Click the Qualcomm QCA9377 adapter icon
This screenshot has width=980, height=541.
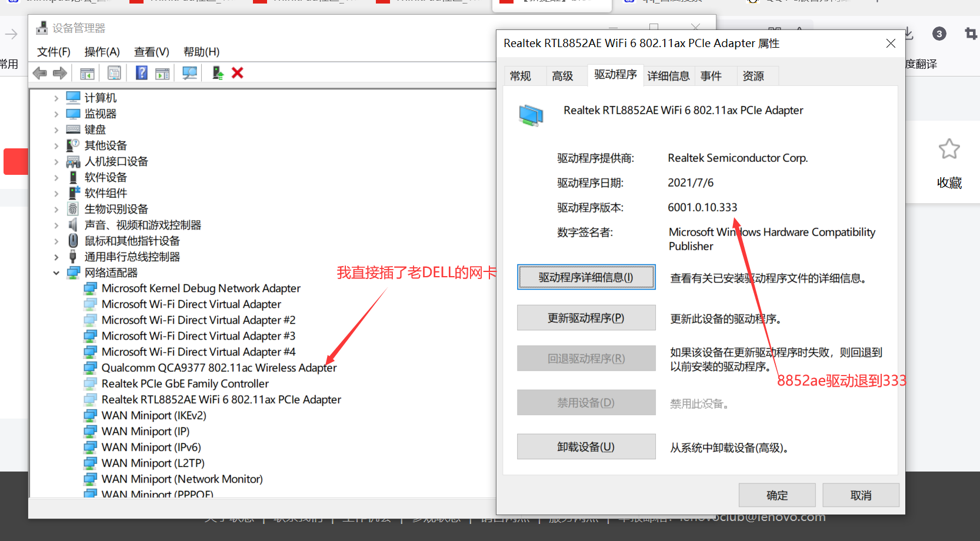click(x=90, y=368)
